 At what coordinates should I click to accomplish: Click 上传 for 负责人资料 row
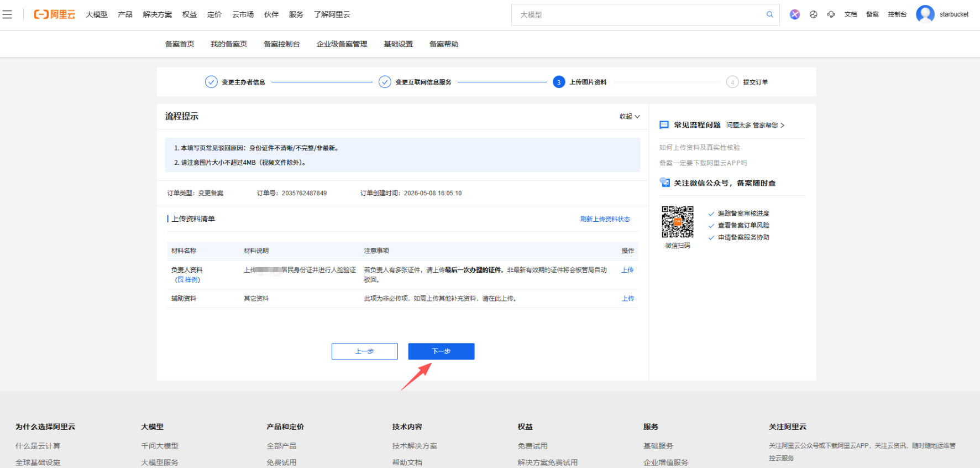[628, 270]
